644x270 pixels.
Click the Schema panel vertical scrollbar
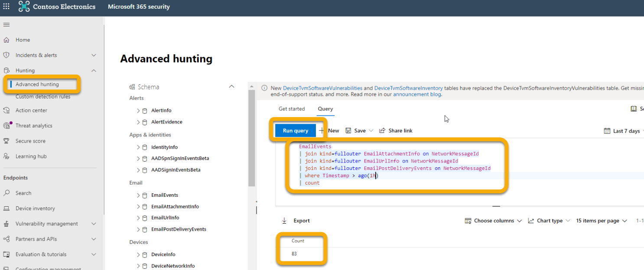(x=251, y=139)
